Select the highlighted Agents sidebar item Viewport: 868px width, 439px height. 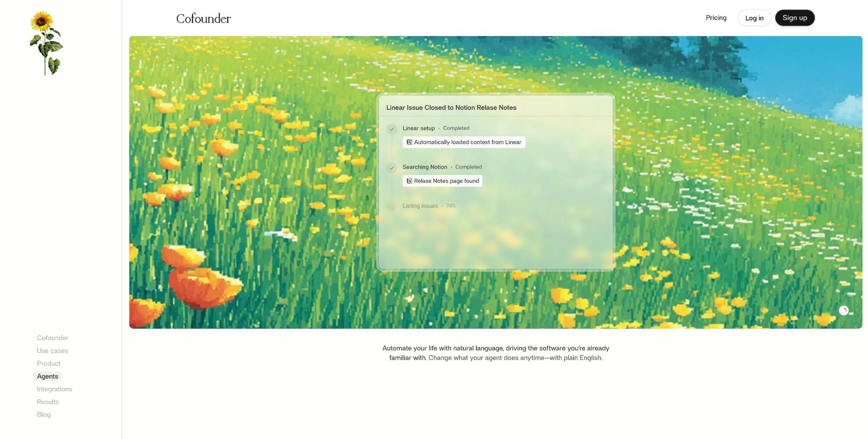point(47,376)
